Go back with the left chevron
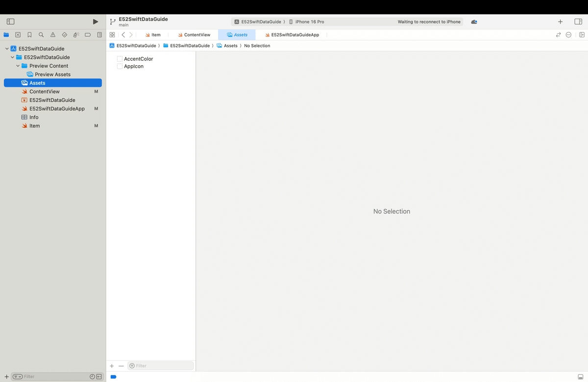588x382 pixels. [123, 35]
